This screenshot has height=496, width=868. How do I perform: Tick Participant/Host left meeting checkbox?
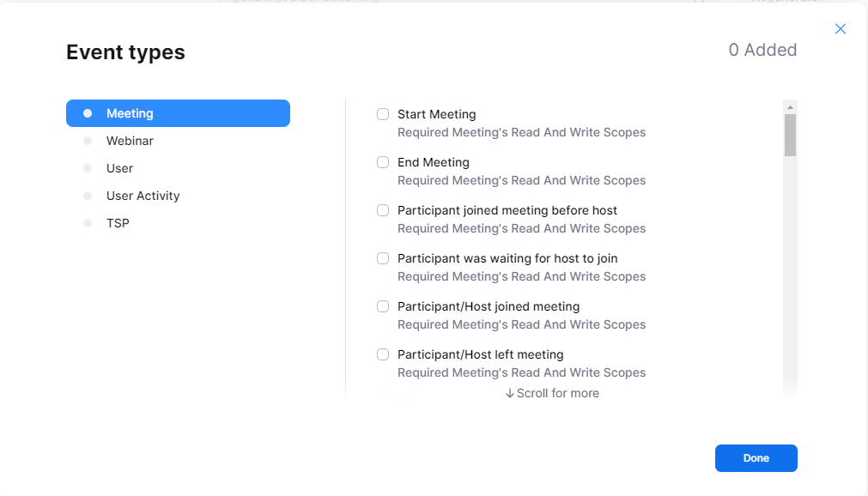383,354
